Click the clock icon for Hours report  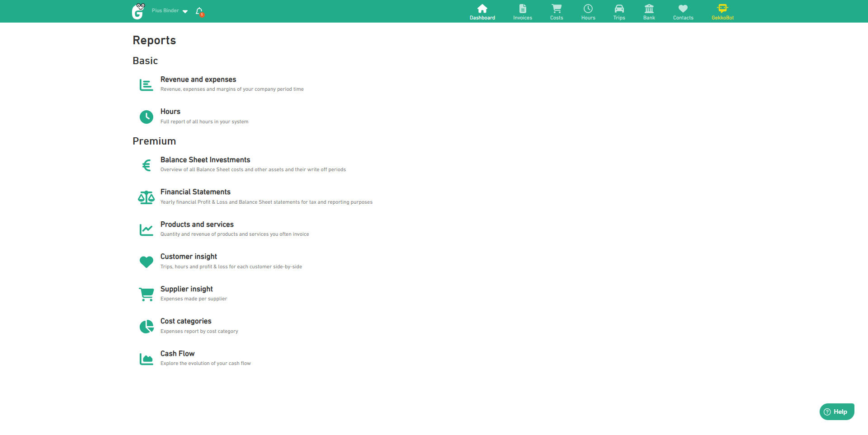[x=146, y=117]
